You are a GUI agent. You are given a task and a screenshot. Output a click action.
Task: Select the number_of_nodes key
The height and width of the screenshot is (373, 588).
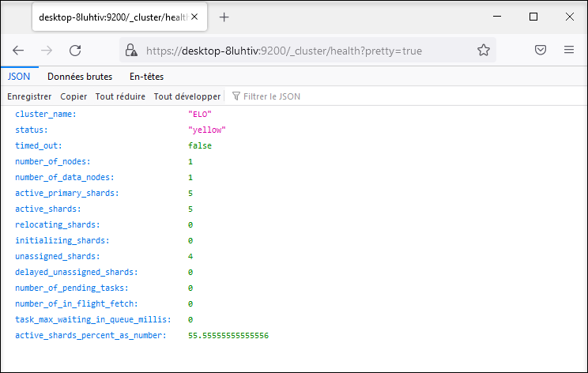(x=53, y=161)
